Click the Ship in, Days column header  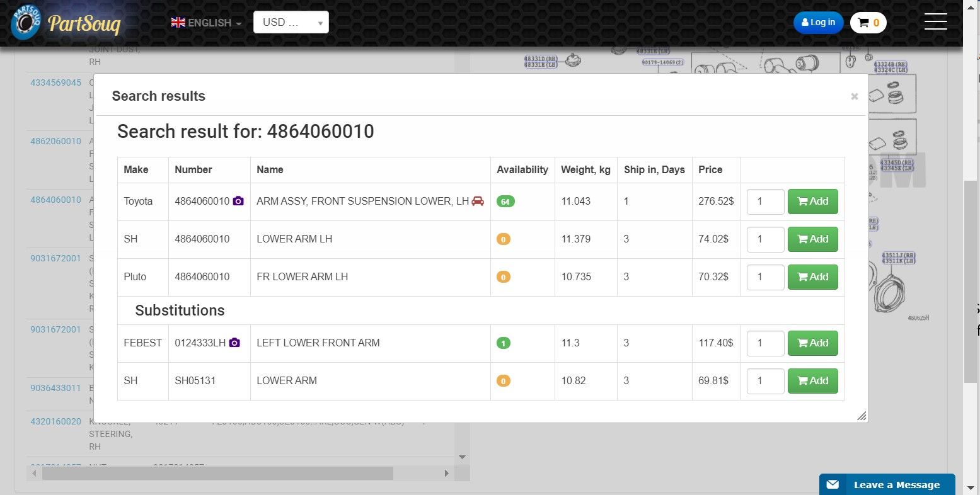click(654, 169)
